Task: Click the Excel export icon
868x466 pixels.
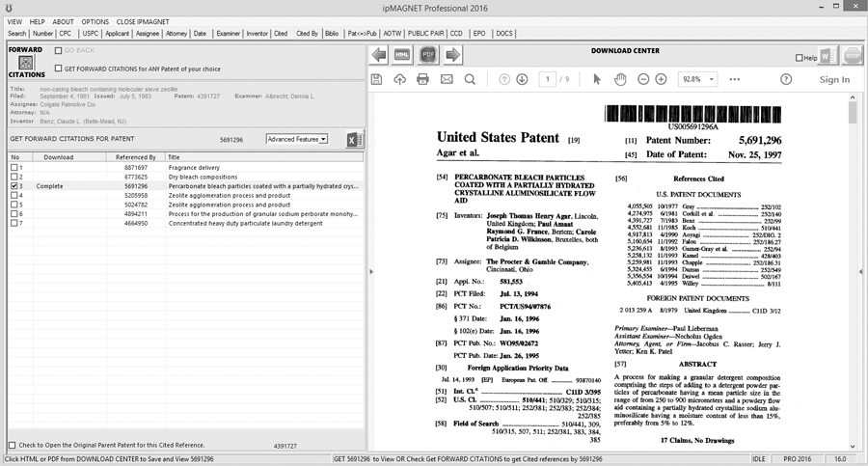Action: click(354, 140)
